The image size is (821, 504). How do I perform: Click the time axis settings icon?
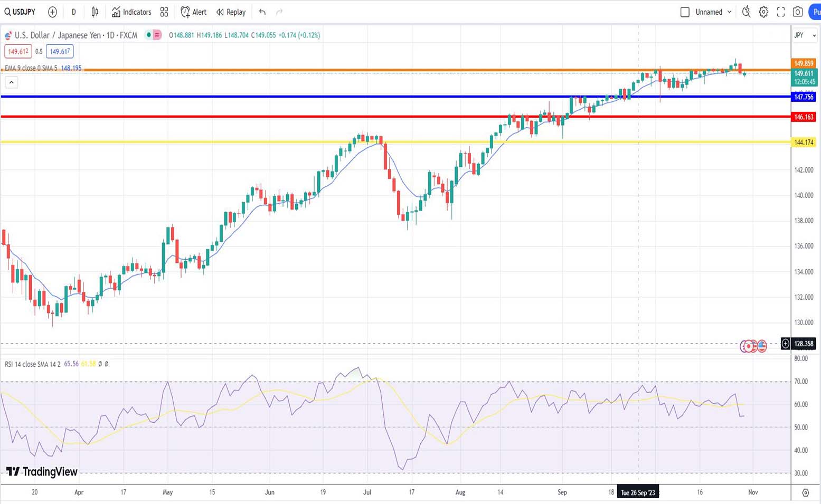click(x=805, y=492)
